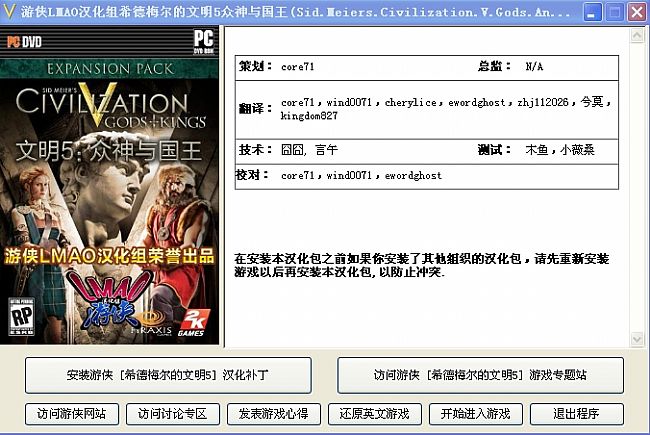Viewport: 650px width, 435px height.
Task: Click the installation warning text paragraph
Action: 422,265
